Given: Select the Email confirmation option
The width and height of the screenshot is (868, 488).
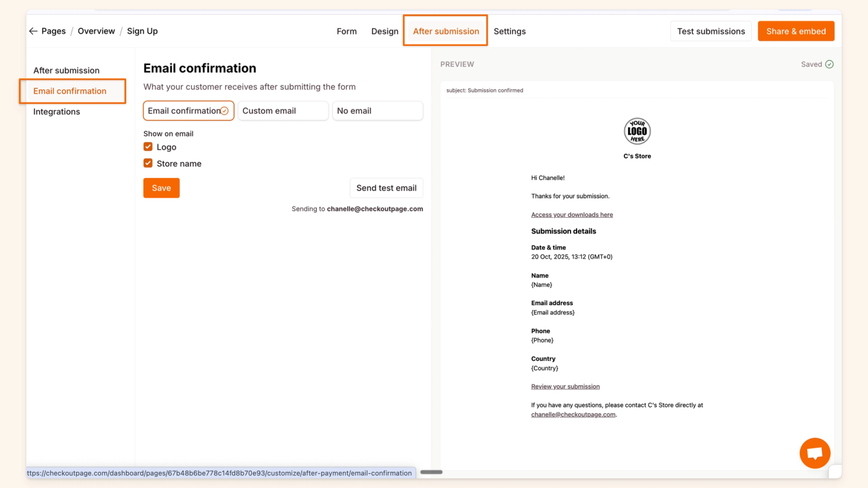Looking at the screenshot, I should [188, 111].
